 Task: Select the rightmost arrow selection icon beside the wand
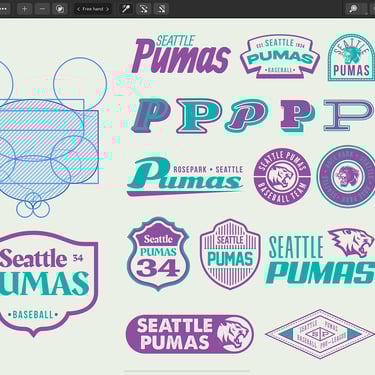tap(161, 9)
